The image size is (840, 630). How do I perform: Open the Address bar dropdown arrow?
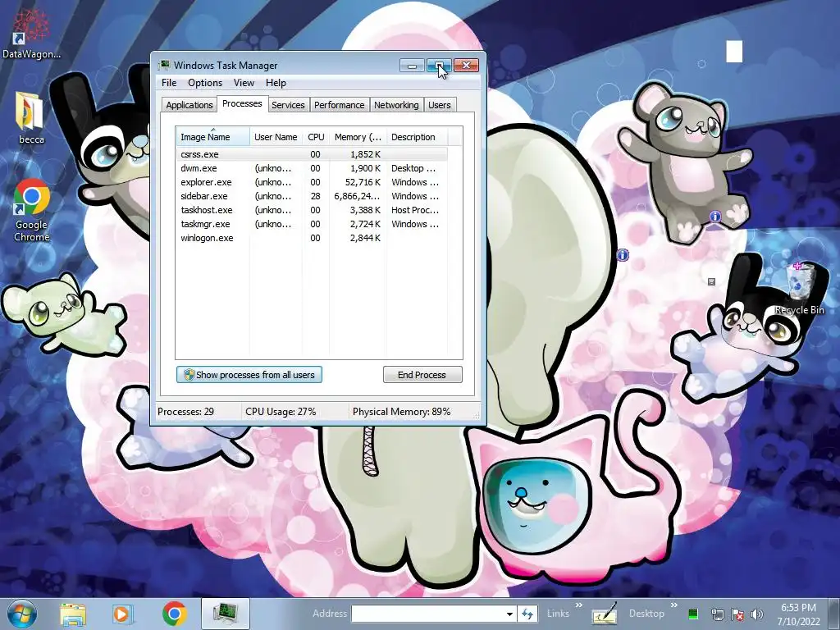coord(509,614)
